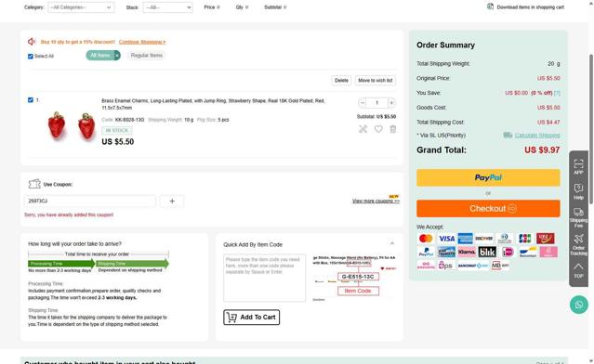Viewport: 594px width, 364px height.
Task: Pay with the PayPal button
Action: pyautogui.click(x=488, y=177)
